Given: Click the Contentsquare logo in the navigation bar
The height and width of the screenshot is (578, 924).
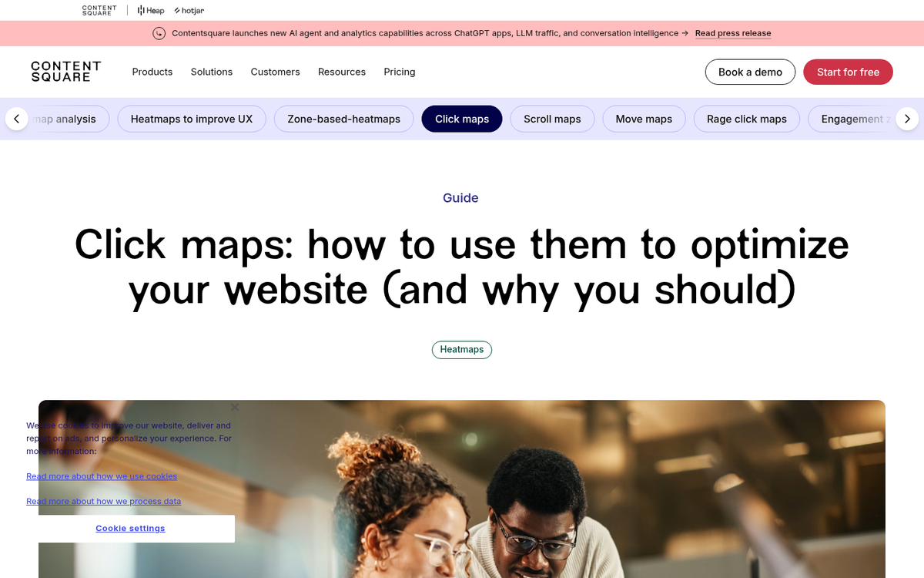Looking at the screenshot, I should [x=65, y=72].
